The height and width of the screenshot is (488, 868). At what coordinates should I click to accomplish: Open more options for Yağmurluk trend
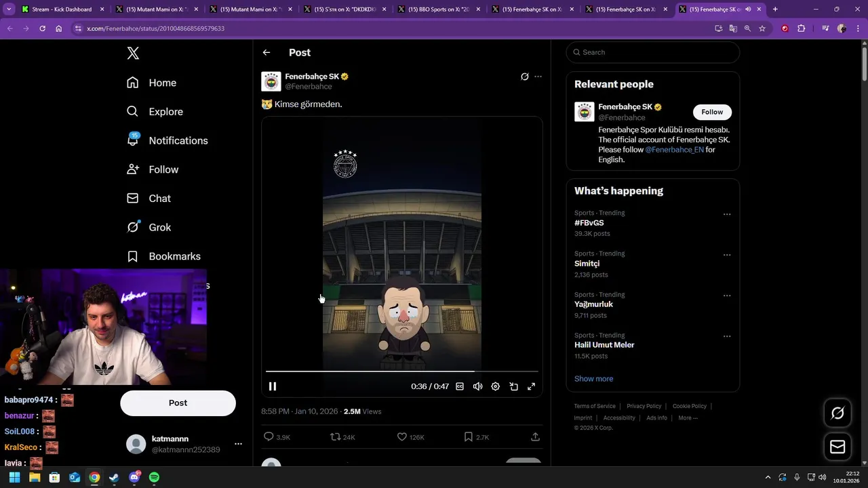coord(727,296)
